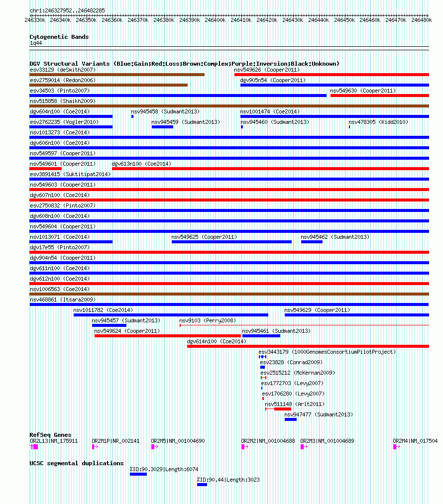This screenshot has width=443, height=504.
Task: Click the esv3443179 variant glyph
Action: (x=263, y=357)
